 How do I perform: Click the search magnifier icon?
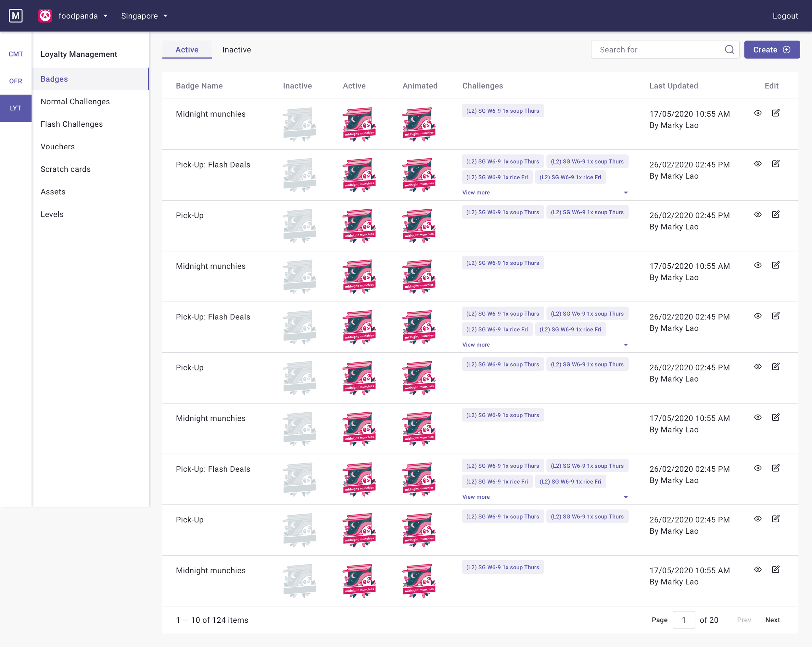coord(729,50)
